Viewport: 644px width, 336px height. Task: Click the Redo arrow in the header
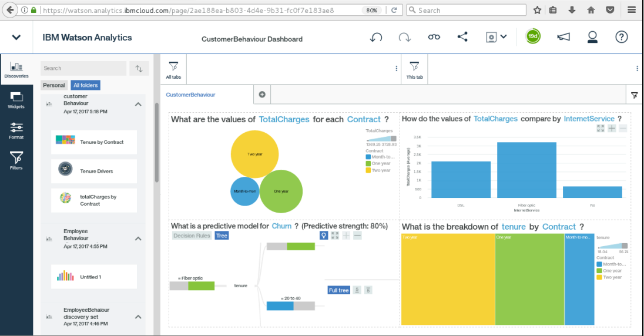pyautogui.click(x=404, y=38)
